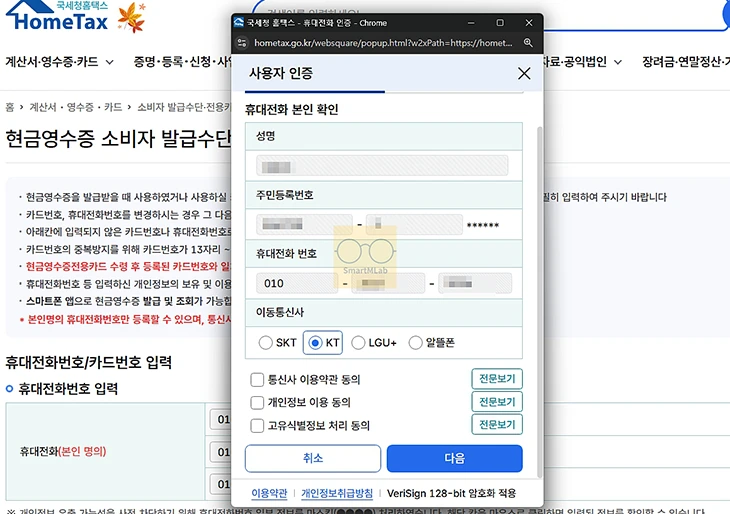Open 증명·등록·신청 menu in main window
The image size is (730, 514).
(x=182, y=61)
